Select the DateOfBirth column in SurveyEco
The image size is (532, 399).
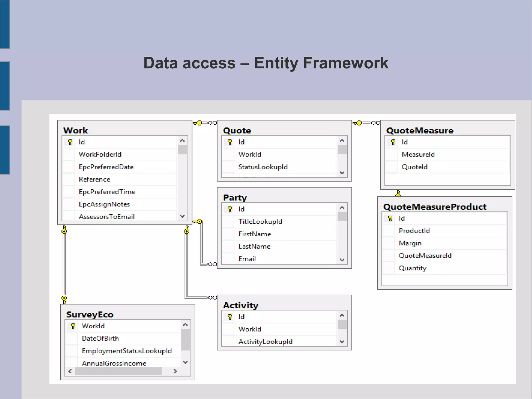coord(123,338)
